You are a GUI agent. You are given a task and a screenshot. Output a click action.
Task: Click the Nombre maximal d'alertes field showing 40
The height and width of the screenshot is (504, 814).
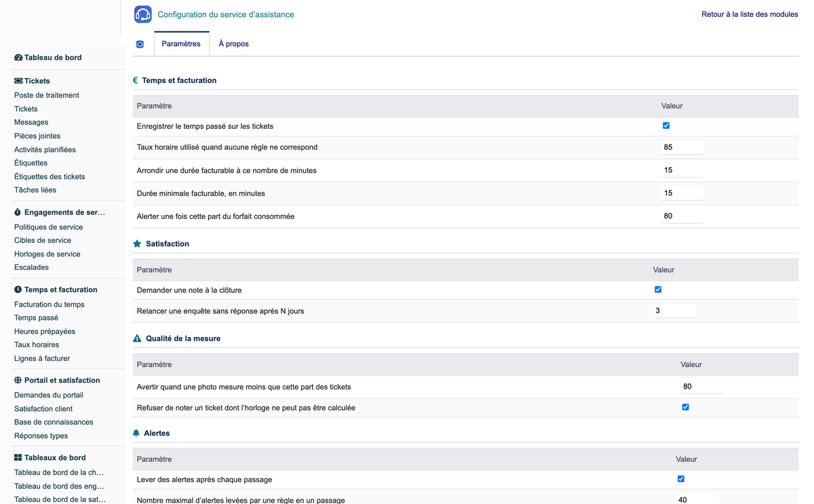[697, 499]
